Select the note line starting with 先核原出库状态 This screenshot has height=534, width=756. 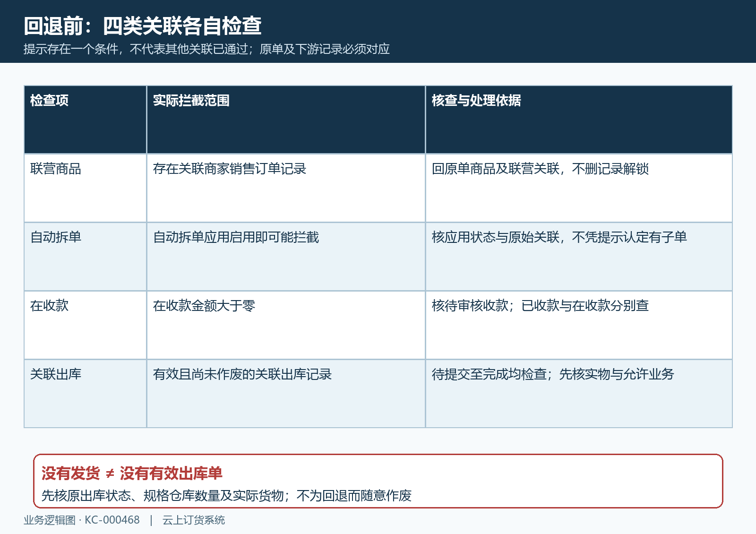226,496
